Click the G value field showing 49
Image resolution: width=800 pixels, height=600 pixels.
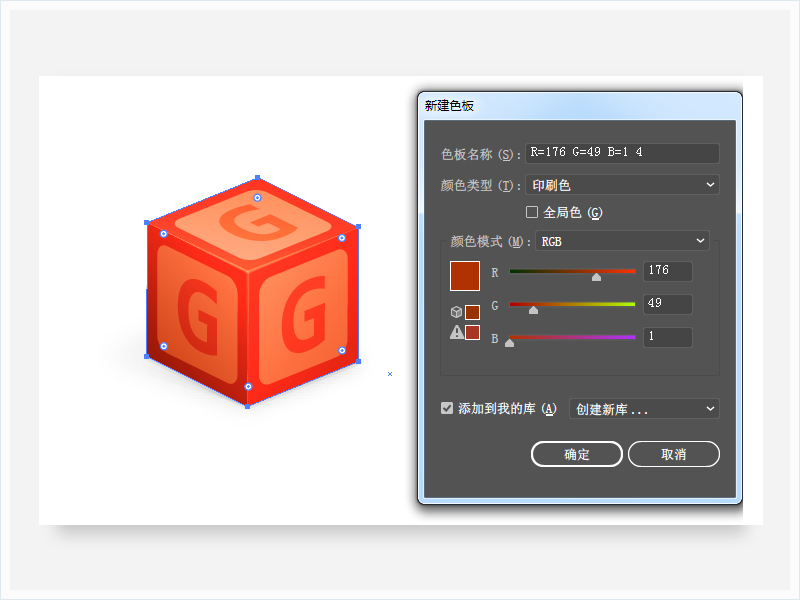[668, 304]
